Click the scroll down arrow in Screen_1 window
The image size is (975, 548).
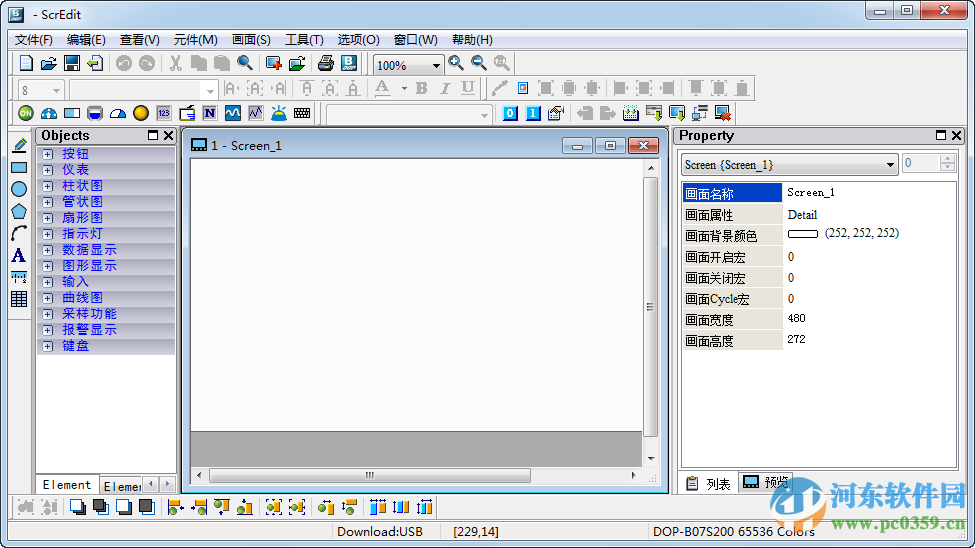tap(651, 458)
